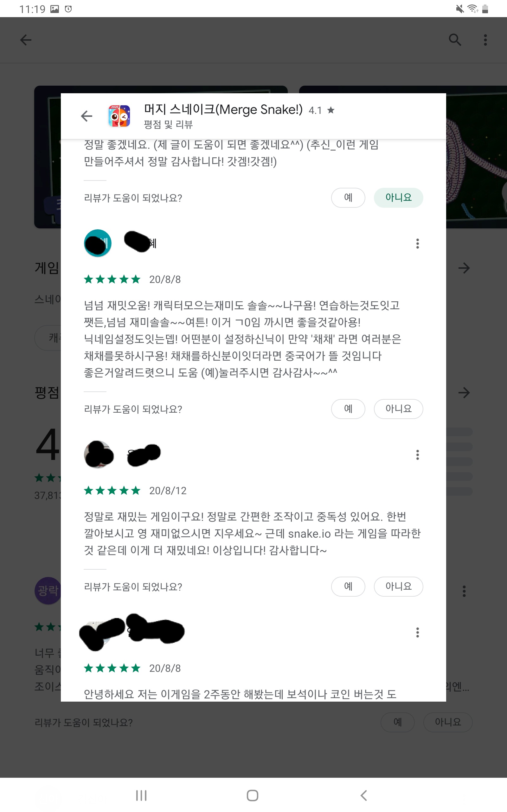Open options for the bottom 20/8/8 review
507x812 pixels.
click(417, 632)
